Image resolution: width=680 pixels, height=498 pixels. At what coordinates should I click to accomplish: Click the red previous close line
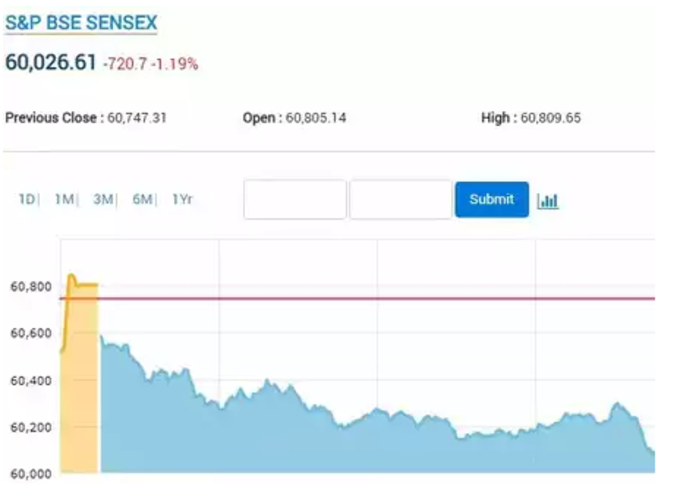[357, 298]
